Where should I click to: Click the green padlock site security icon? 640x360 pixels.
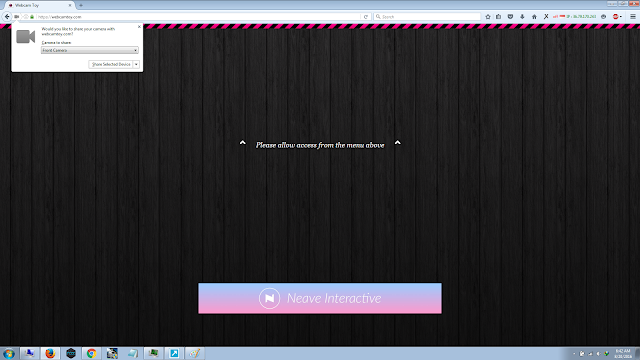[32, 17]
